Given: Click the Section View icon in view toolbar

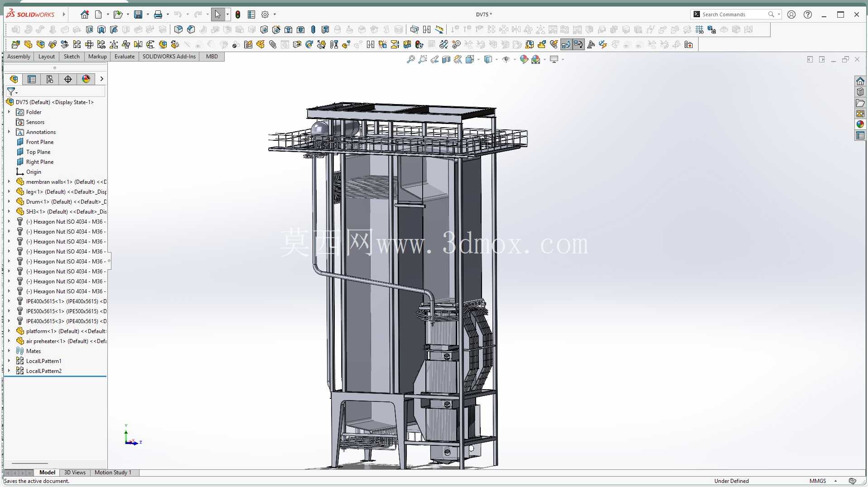Looking at the screenshot, I should 446,59.
